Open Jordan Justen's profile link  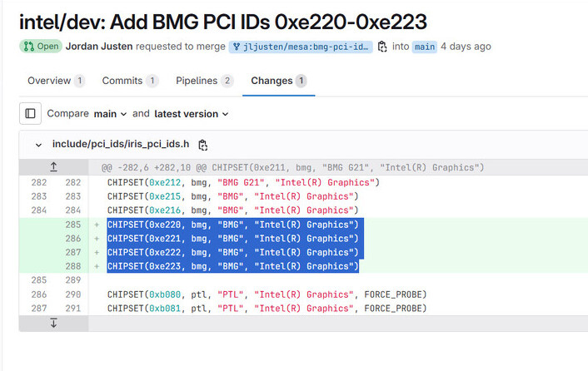[x=98, y=47]
